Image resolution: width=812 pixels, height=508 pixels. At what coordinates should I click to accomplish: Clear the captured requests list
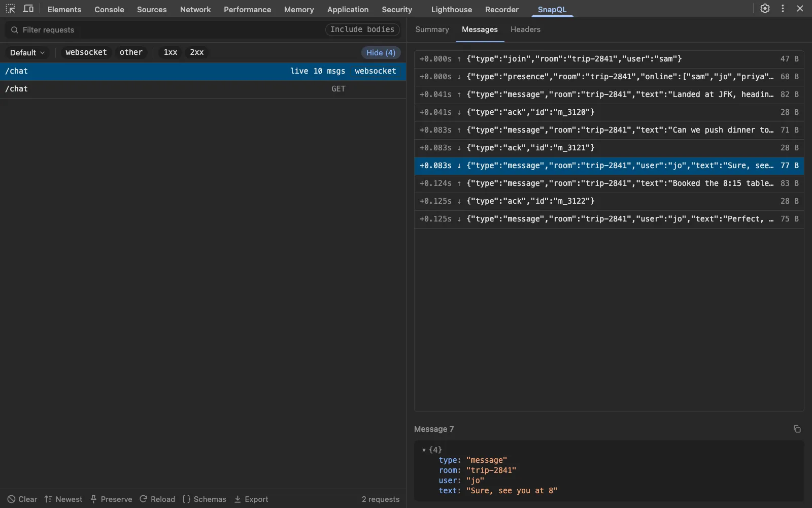pyautogui.click(x=22, y=499)
